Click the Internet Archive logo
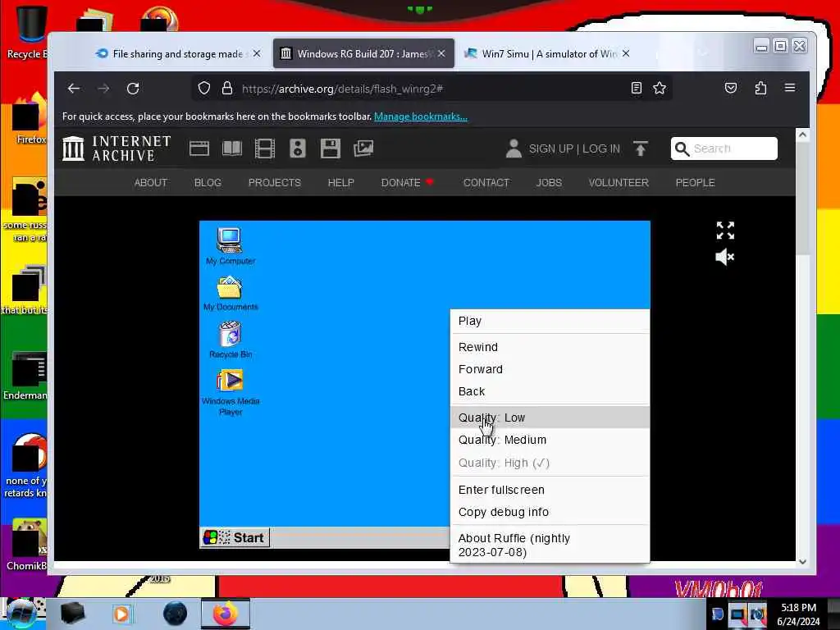 116,148
